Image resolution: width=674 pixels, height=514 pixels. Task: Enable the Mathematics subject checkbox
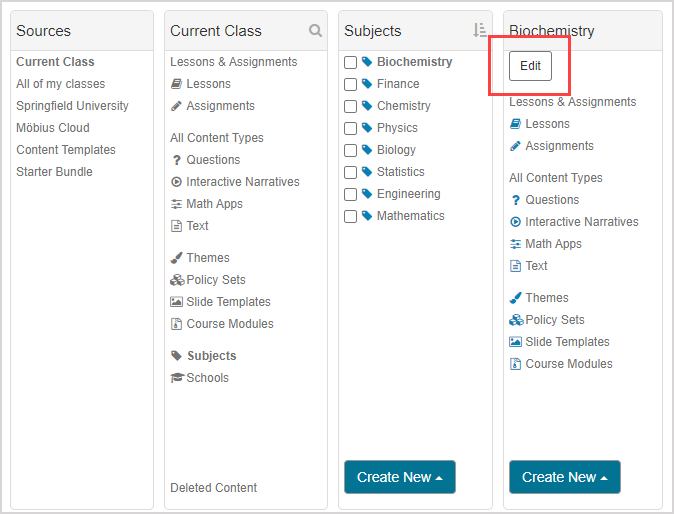(x=351, y=216)
